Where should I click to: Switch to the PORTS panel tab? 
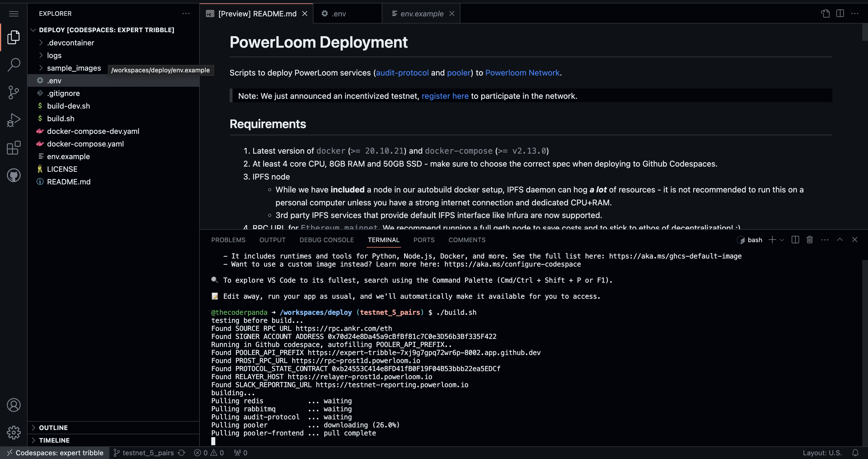pyautogui.click(x=424, y=240)
